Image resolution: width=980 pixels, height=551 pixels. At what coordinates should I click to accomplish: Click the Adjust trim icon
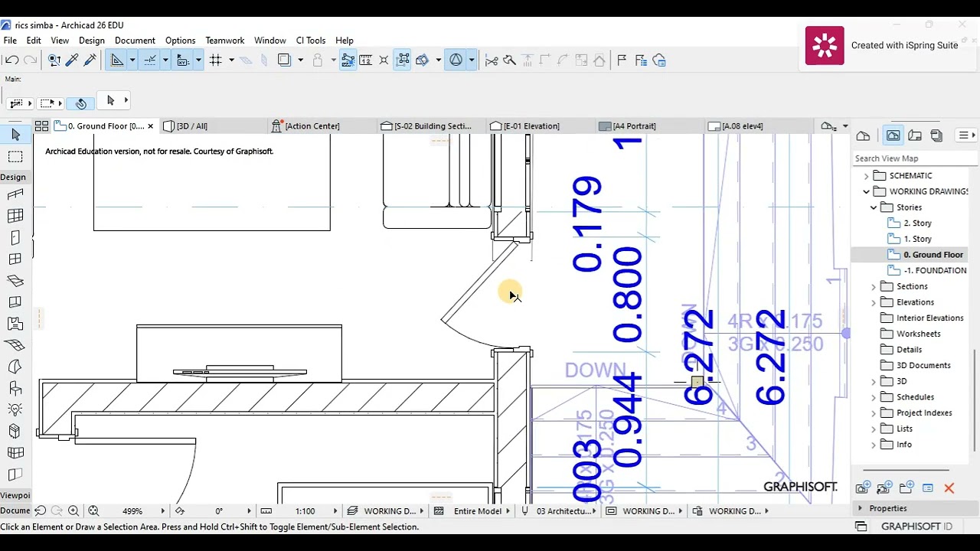coord(509,60)
